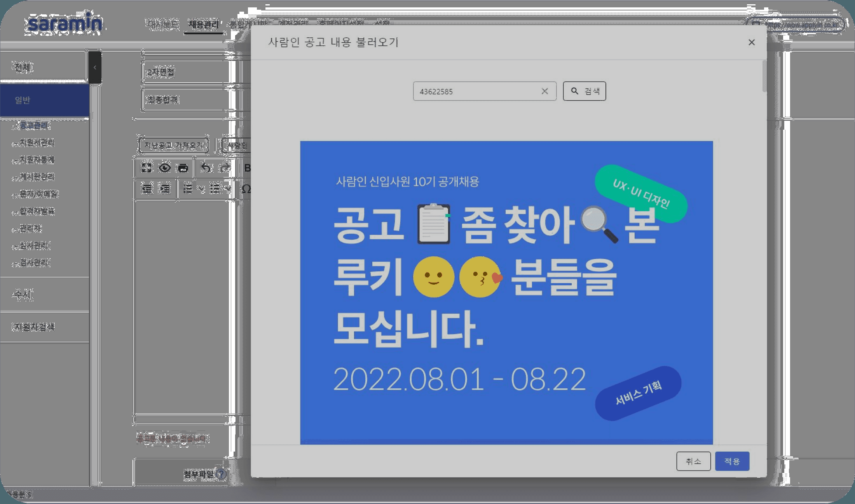Click the print icon in the editor toolbar
Viewport: 855px width, 504px height.
click(183, 168)
